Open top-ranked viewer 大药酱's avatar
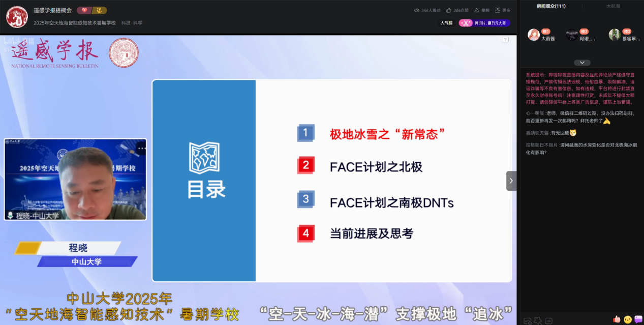This screenshot has width=644, height=325. [x=533, y=35]
